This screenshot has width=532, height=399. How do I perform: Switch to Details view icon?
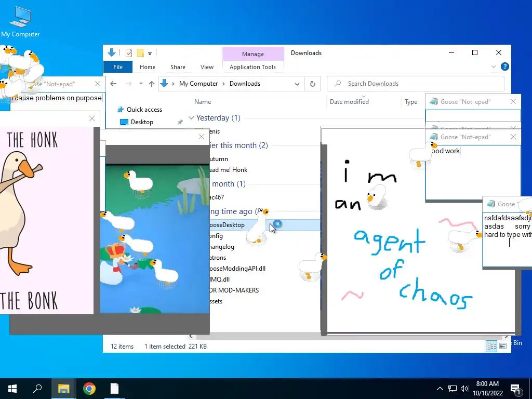coord(491,346)
